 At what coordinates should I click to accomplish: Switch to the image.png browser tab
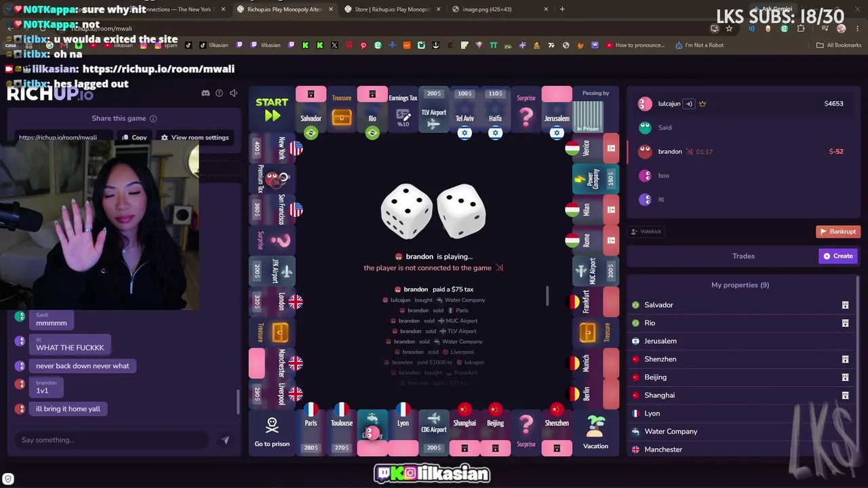click(498, 9)
